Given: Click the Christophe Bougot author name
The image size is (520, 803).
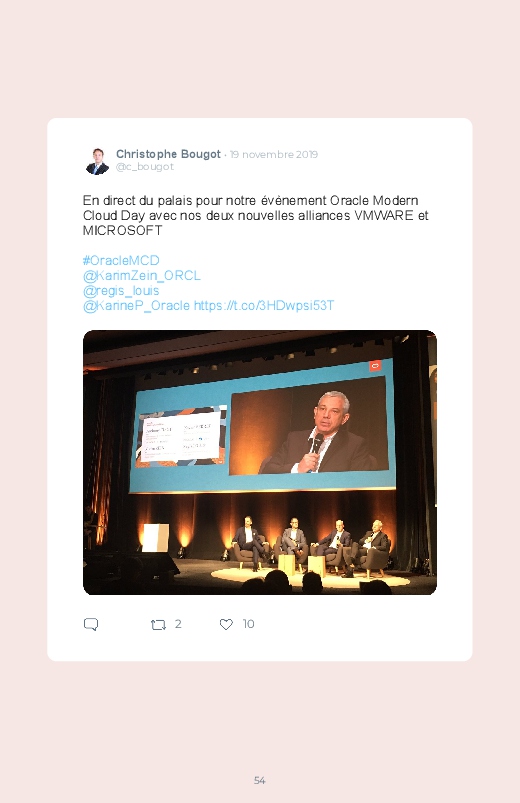Looking at the screenshot, I should [x=168, y=154].
